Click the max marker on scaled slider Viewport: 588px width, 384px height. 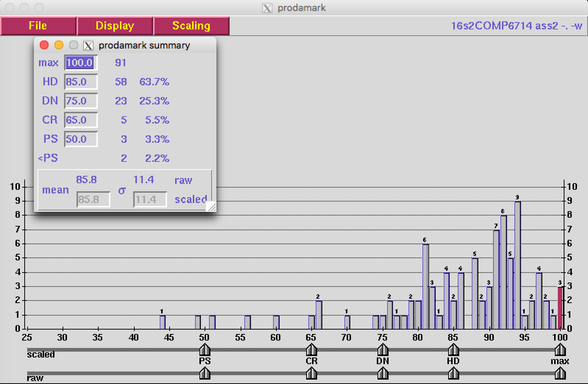pos(560,349)
